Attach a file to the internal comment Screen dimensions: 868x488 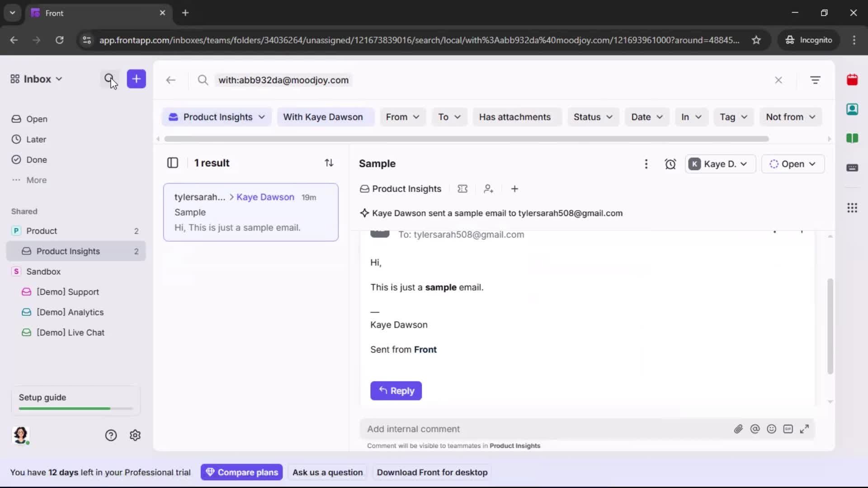[739, 429]
